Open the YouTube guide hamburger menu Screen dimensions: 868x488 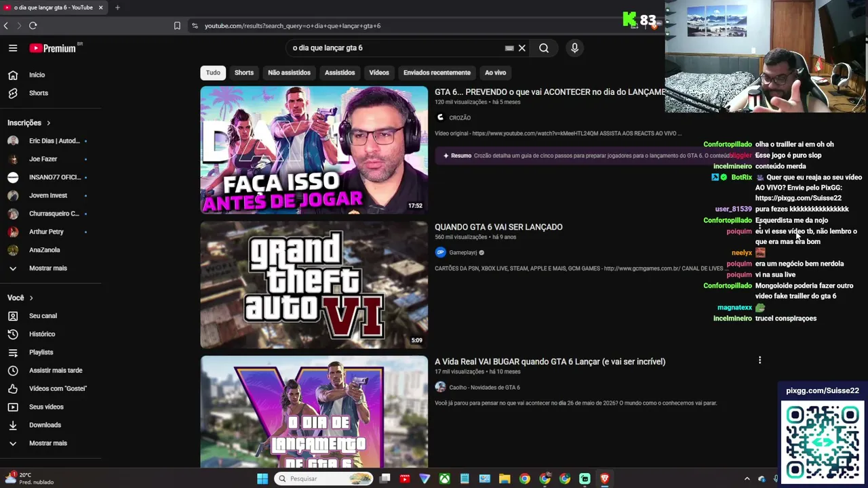point(13,48)
